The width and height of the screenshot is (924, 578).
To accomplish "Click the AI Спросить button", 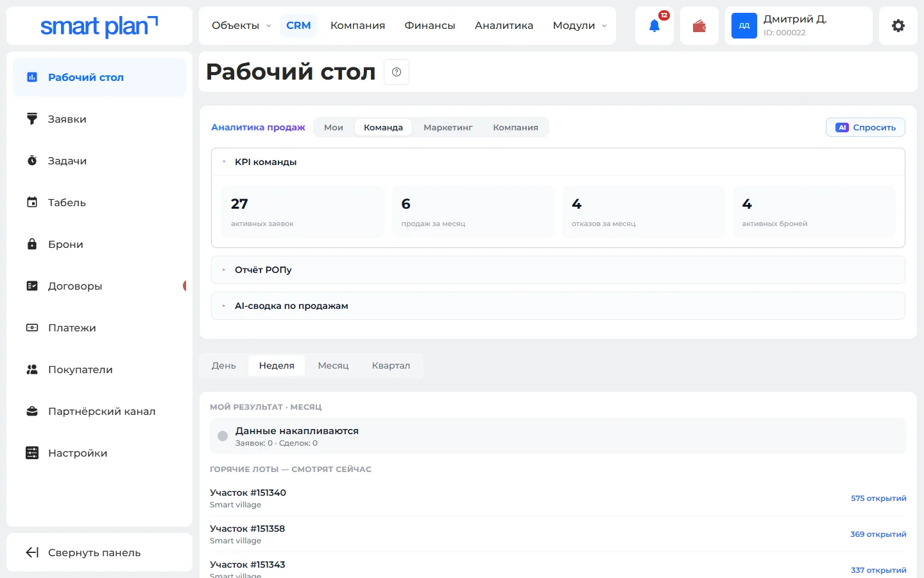I will click(x=866, y=127).
